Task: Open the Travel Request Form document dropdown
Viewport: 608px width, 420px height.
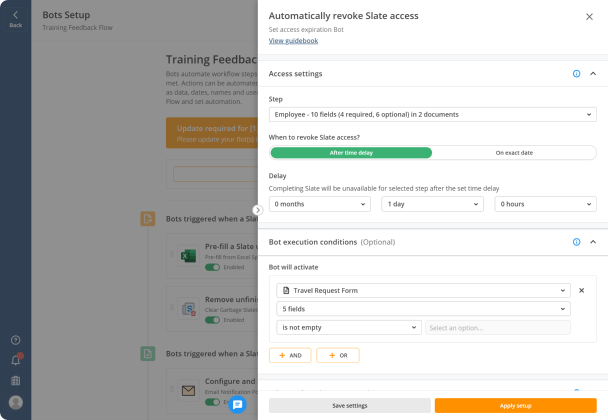Action: point(423,290)
